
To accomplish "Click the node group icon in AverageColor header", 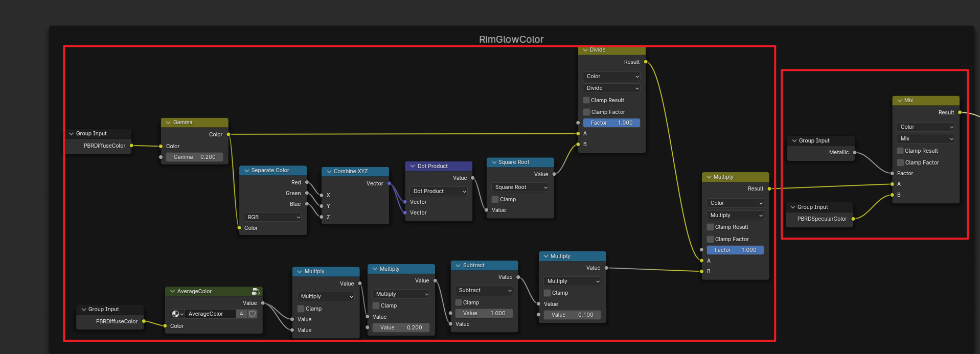I will [x=256, y=292].
